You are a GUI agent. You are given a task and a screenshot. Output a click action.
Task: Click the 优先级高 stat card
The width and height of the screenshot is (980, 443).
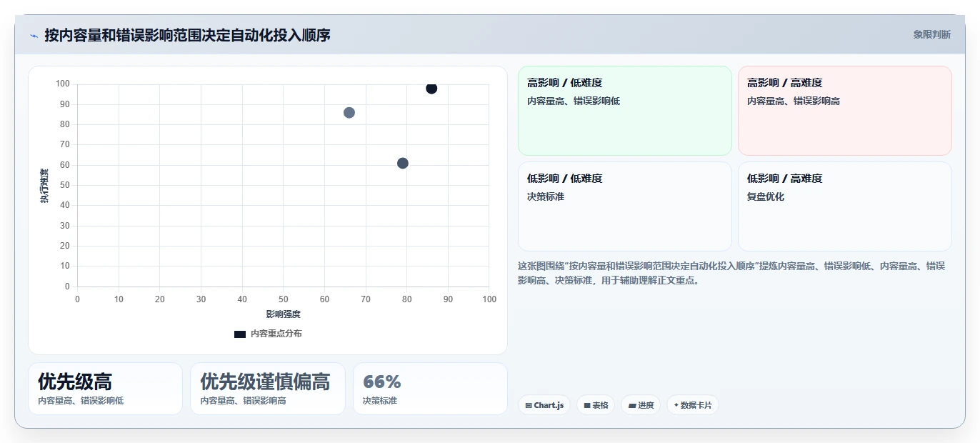[x=105, y=389]
